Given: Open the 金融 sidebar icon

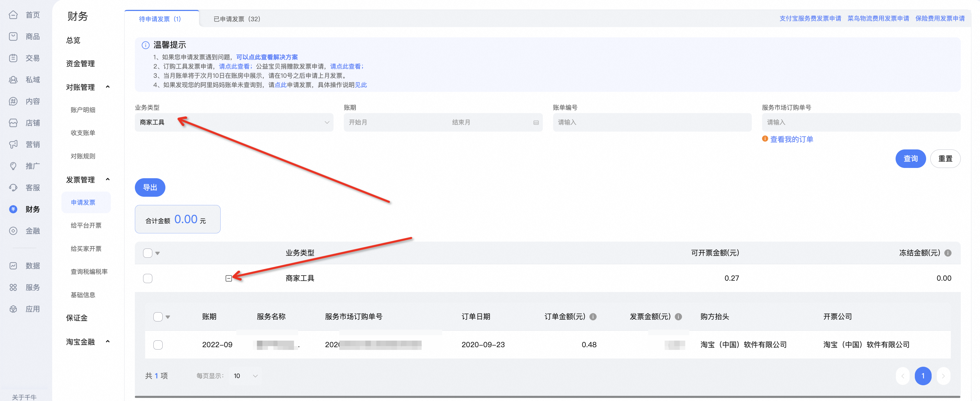Looking at the screenshot, I should coord(13,231).
